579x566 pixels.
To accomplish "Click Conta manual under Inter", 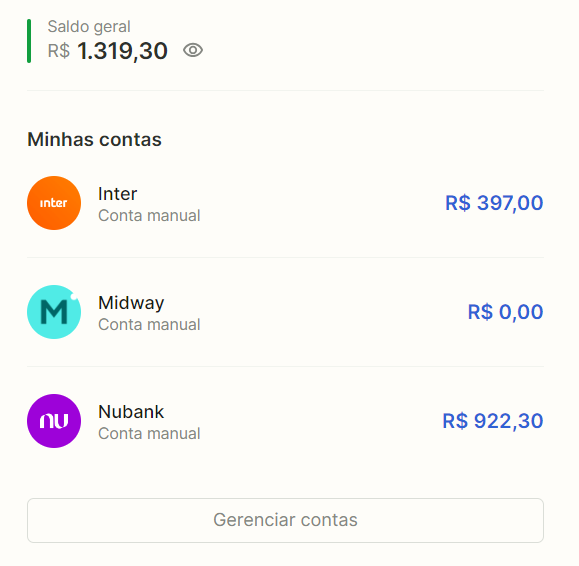I will (x=149, y=216).
